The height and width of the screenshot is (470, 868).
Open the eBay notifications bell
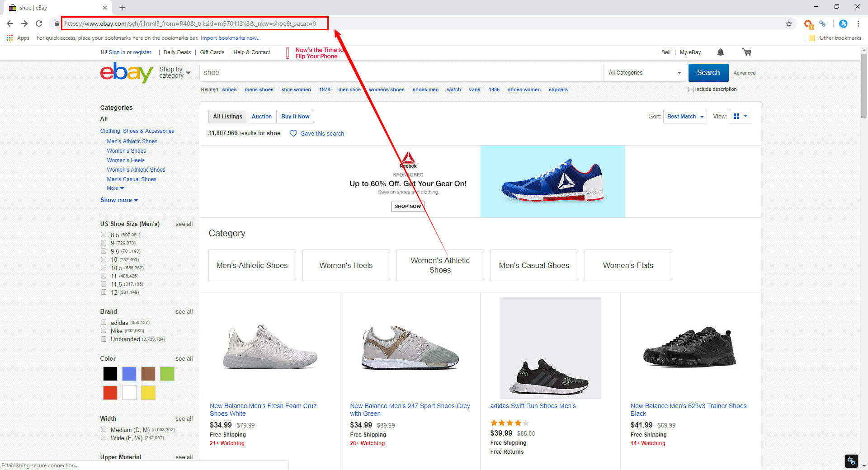coord(721,52)
